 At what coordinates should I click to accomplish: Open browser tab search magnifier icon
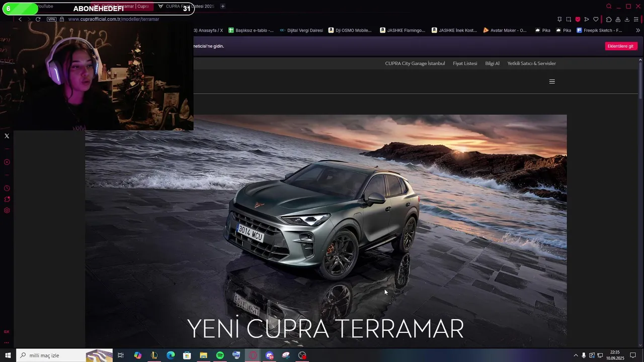tap(609, 6)
